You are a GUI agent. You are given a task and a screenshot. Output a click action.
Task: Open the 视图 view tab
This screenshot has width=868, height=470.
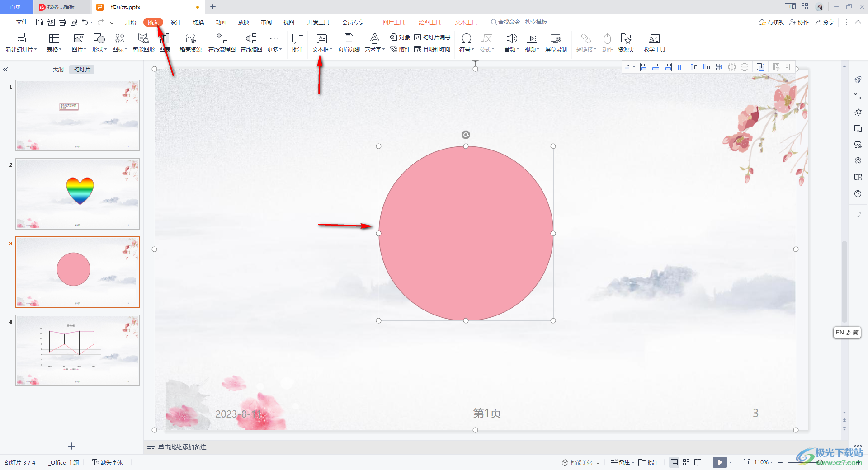pyautogui.click(x=289, y=22)
